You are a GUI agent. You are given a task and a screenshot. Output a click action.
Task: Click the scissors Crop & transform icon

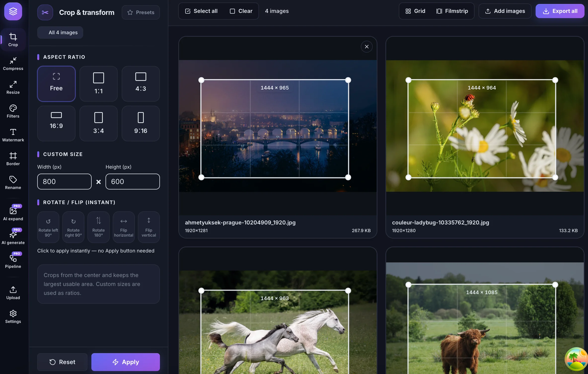click(x=45, y=12)
